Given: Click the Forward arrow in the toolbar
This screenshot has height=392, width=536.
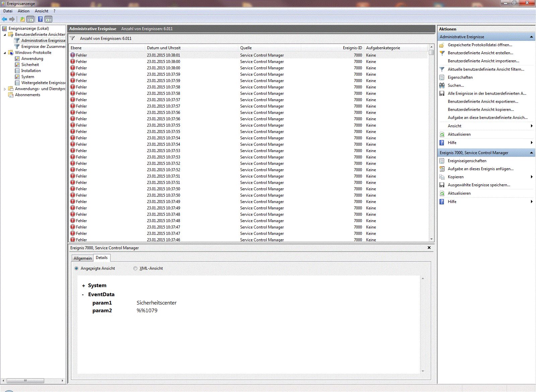Looking at the screenshot, I should coord(12,19).
